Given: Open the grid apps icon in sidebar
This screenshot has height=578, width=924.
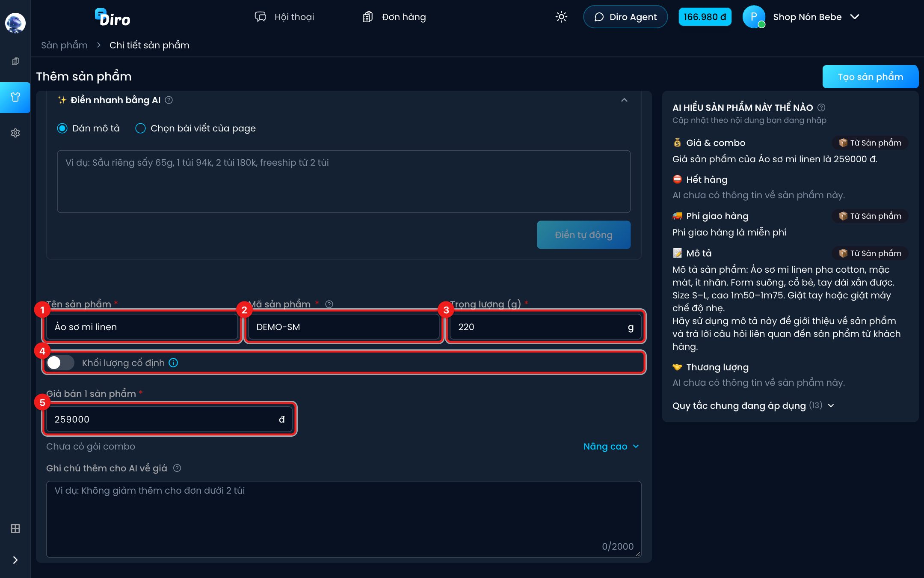Looking at the screenshot, I should pos(15,528).
